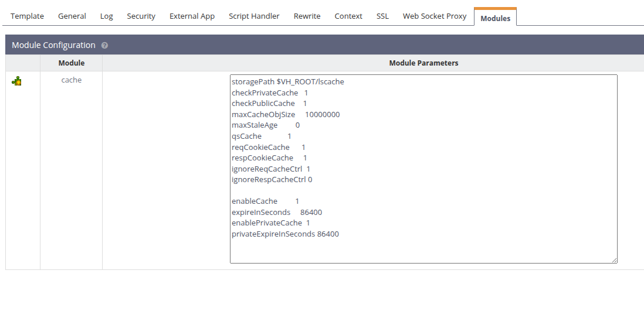This screenshot has width=644, height=318.
Task: Place cursor on the storagePath line
Action: click(287, 82)
